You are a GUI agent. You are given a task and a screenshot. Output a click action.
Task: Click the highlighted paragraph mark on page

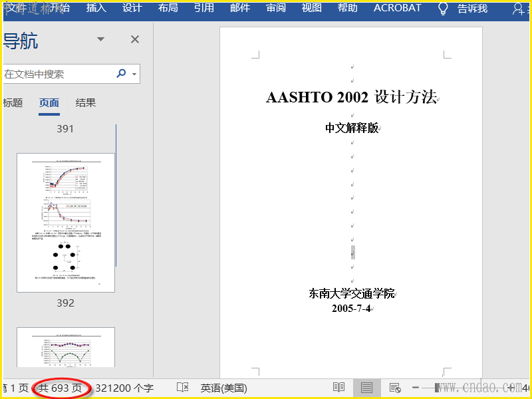pyautogui.click(x=353, y=253)
